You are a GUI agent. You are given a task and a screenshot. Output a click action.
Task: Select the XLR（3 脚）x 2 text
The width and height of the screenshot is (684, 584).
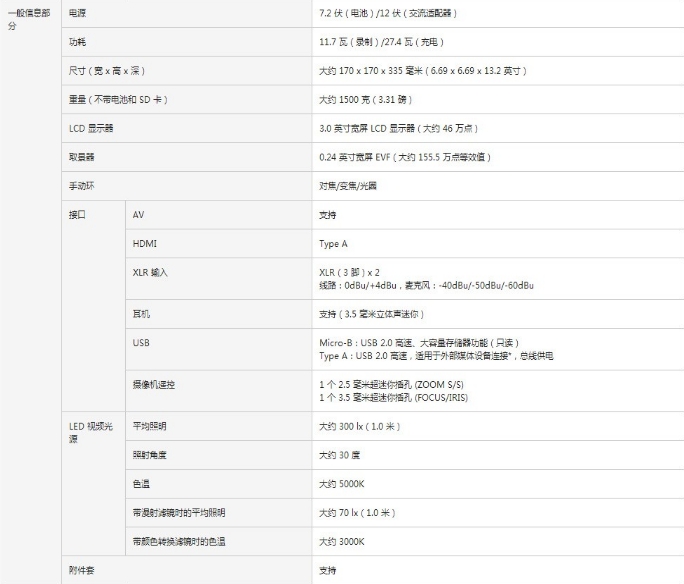pos(349,273)
